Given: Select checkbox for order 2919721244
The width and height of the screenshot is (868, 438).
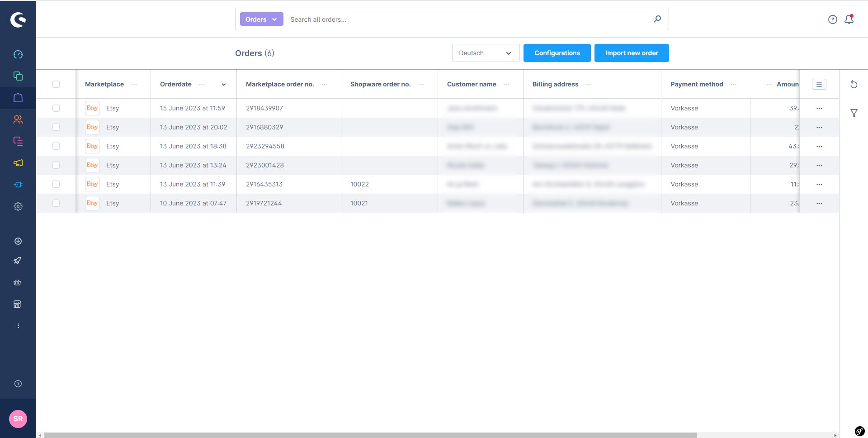Looking at the screenshot, I should click(56, 203).
